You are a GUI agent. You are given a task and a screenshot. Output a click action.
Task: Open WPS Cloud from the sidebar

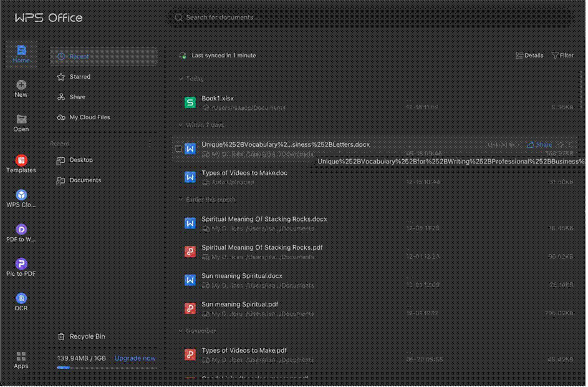[x=21, y=197]
